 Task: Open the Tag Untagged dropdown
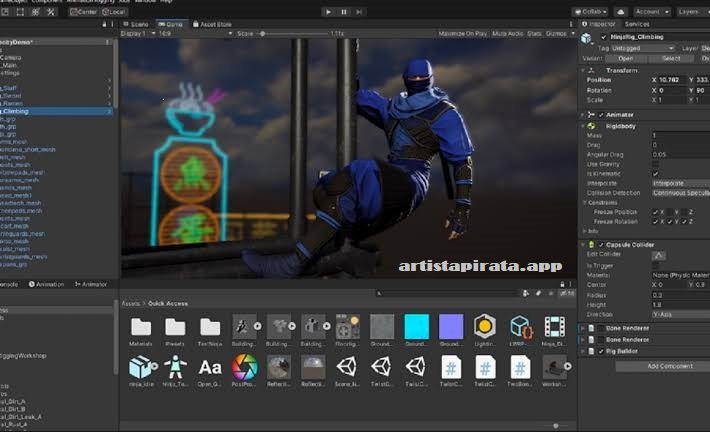click(643, 48)
